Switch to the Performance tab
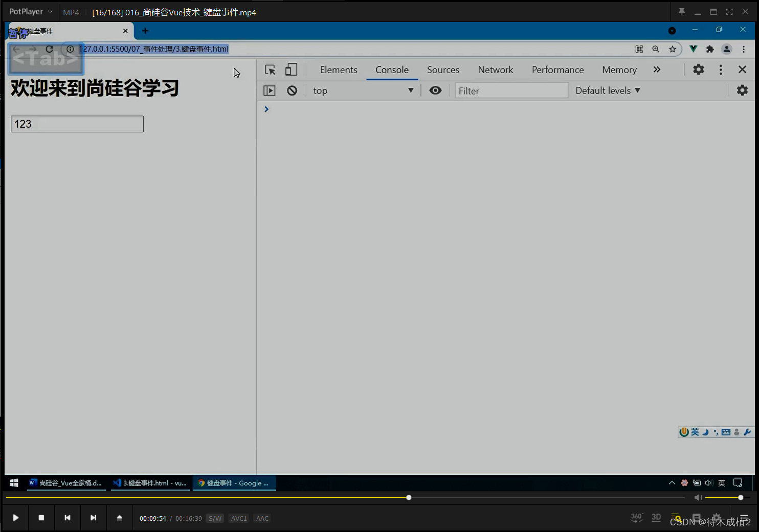This screenshot has height=532, width=759. click(x=557, y=70)
